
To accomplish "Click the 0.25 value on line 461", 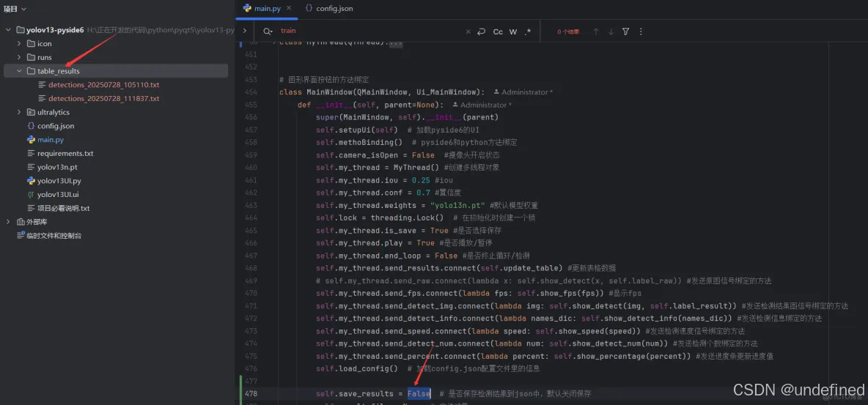I will [421, 180].
